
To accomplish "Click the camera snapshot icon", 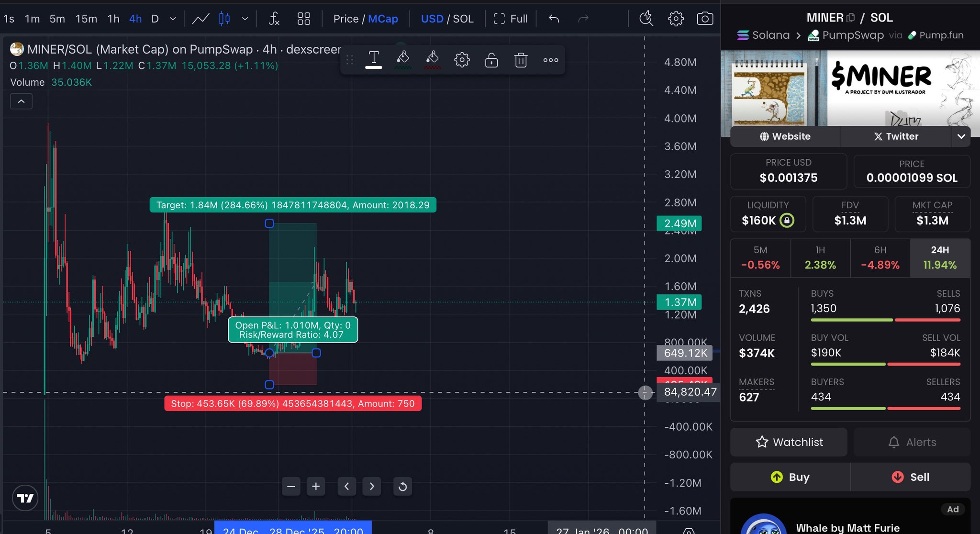I will click(704, 19).
